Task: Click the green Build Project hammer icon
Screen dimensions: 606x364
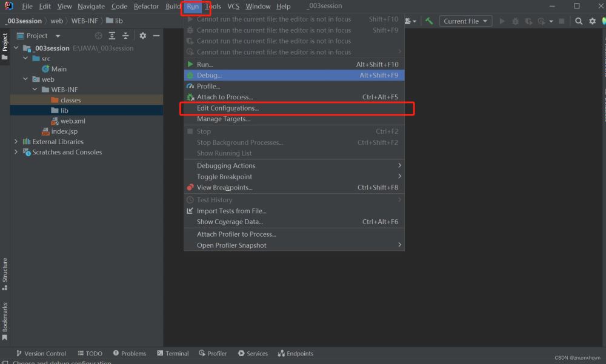Action: coord(429,21)
